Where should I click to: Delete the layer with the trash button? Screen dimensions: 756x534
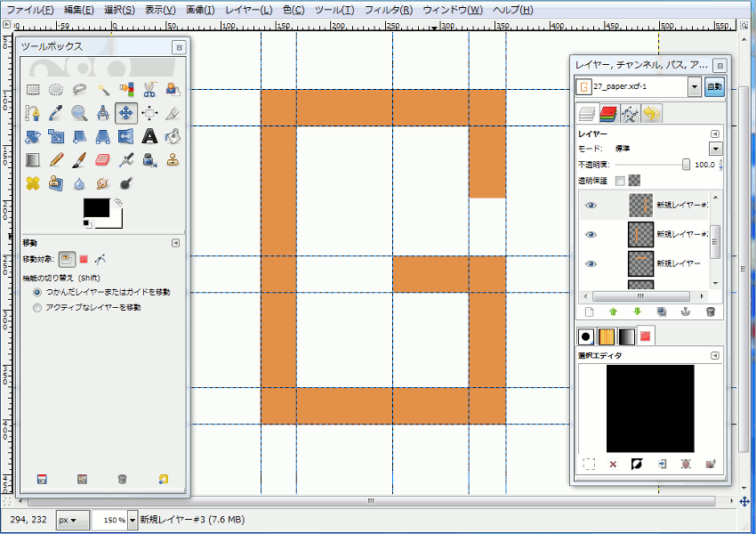[x=710, y=311]
